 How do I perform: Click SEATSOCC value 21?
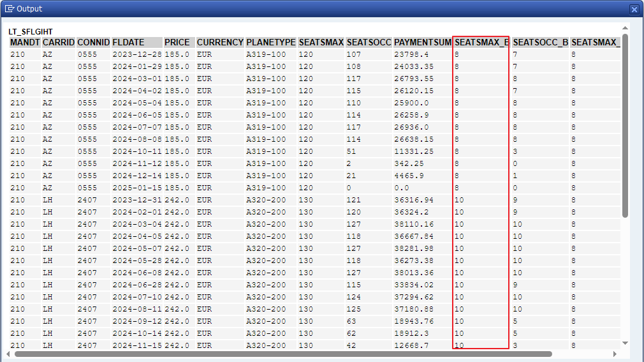[x=351, y=176]
